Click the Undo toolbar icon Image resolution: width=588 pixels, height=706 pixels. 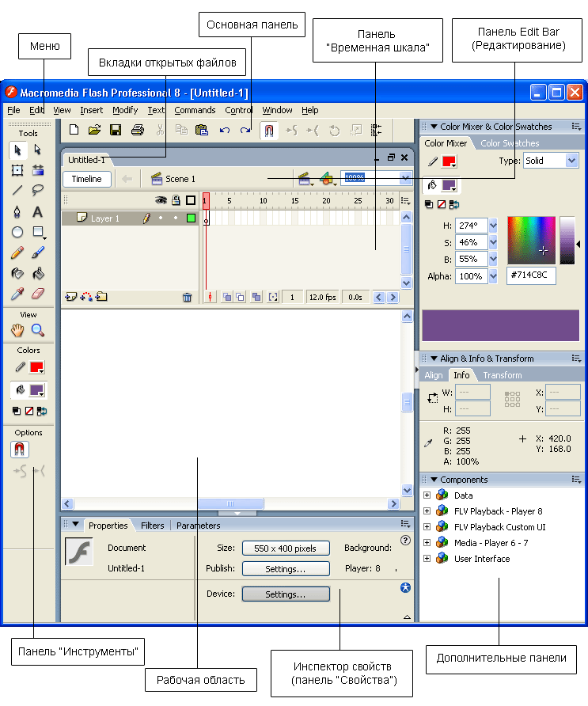(225, 131)
